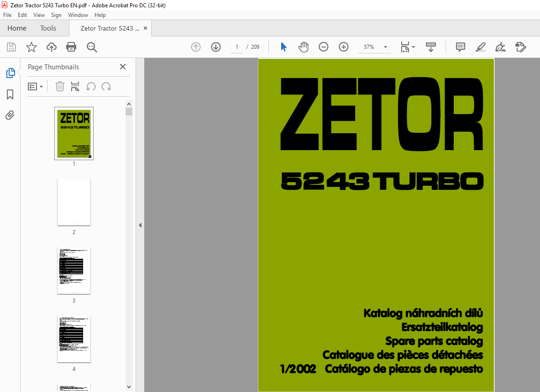Click the fit page scrolling icon
This screenshot has width=540, height=392.
coord(405,47)
